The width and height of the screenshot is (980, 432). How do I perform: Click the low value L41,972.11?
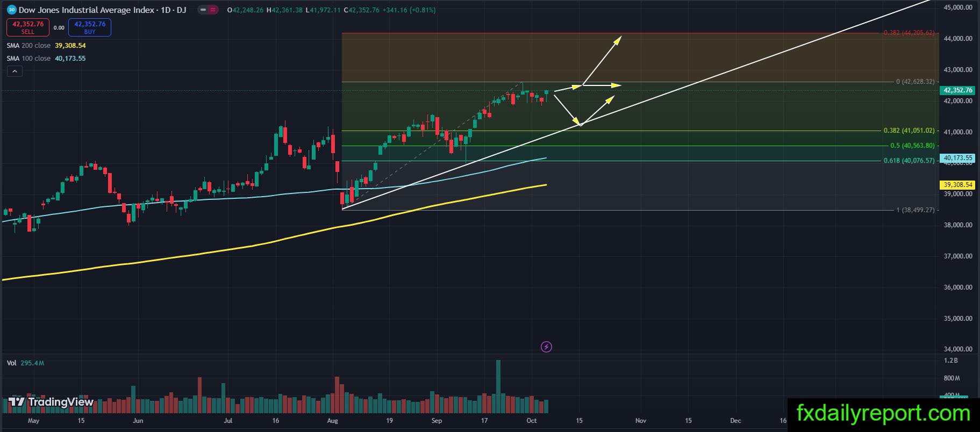coord(323,10)
